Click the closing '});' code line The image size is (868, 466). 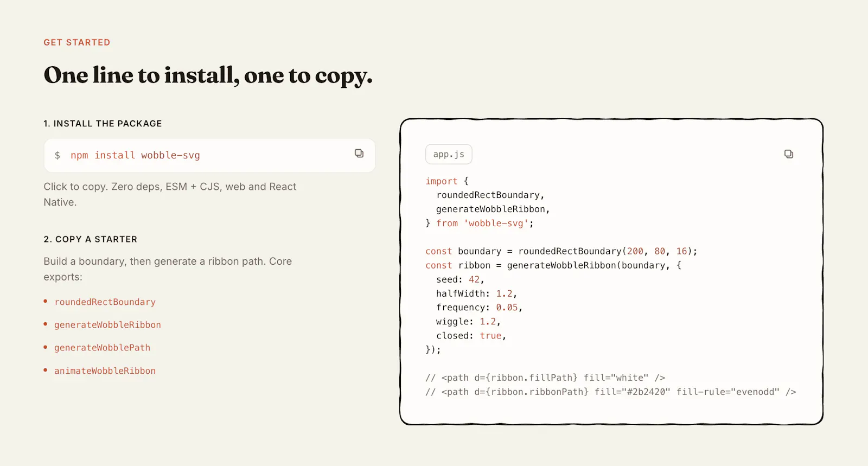(433, 350)
